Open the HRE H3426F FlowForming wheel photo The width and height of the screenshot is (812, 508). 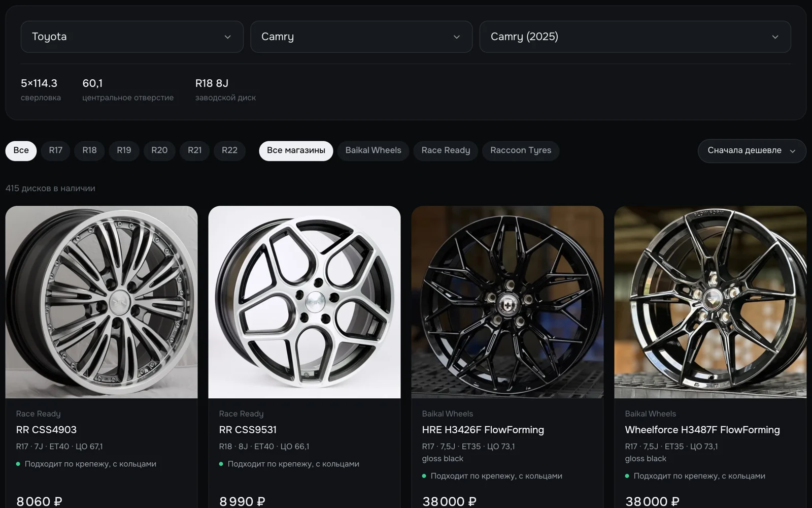click(507, 302)
